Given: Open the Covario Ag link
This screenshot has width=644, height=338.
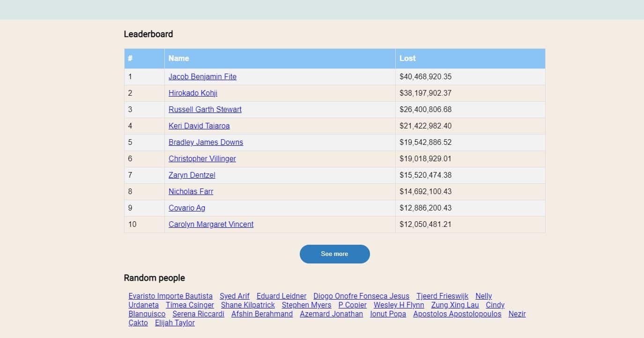Looking at the screenshot, I should pos(187,208).
